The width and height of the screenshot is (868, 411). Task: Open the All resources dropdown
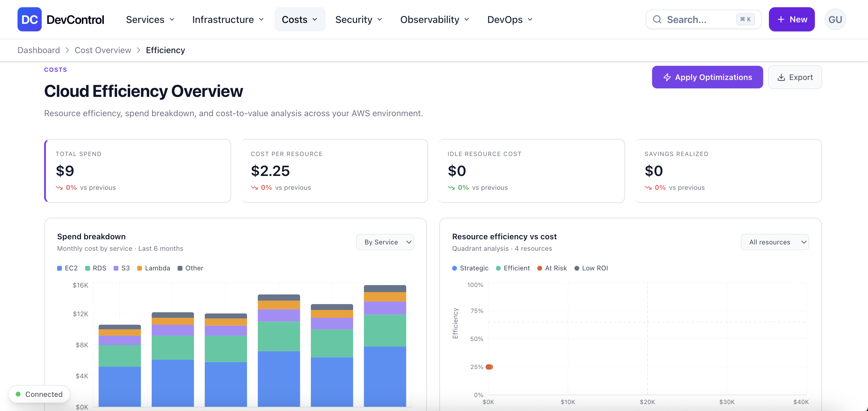pos(775,242)
